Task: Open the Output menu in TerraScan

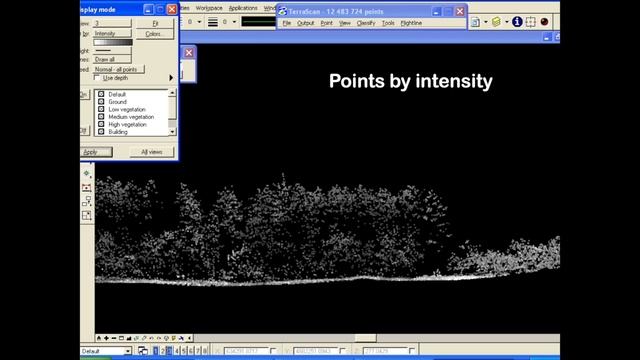Action: [x=305, y=23]
